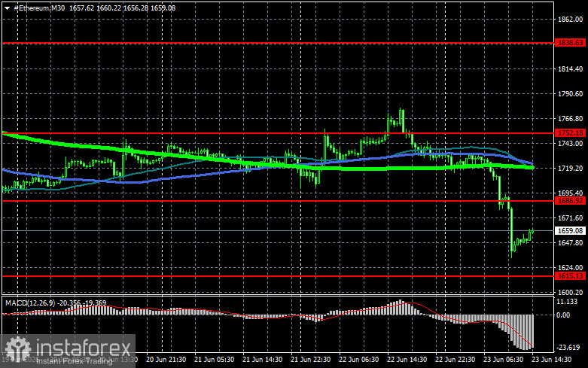Click the 21 Jun 05:30 time label

214,360
